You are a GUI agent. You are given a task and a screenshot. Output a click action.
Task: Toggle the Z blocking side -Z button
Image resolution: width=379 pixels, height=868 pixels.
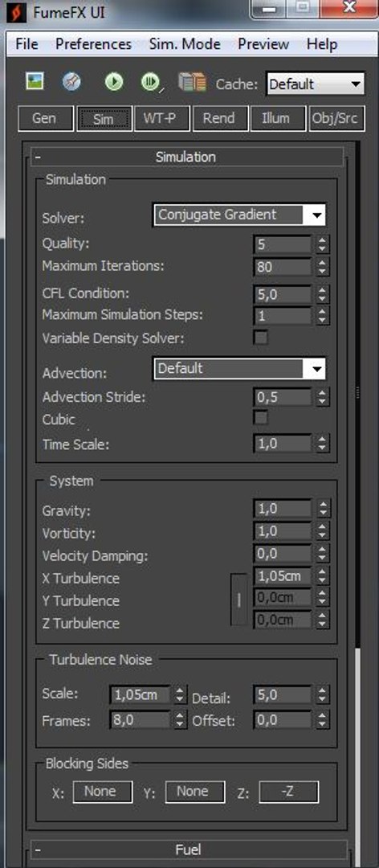[x=289, y=792]
